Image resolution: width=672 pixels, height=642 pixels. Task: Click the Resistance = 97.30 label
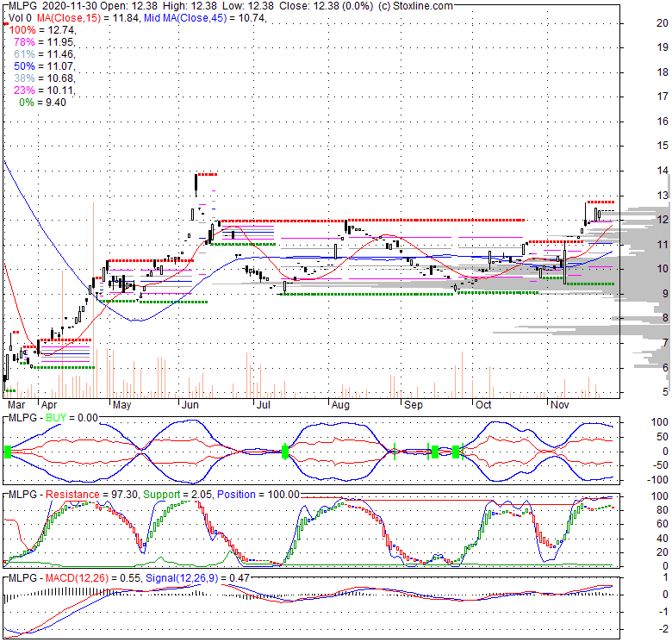(x=91, y=494)
